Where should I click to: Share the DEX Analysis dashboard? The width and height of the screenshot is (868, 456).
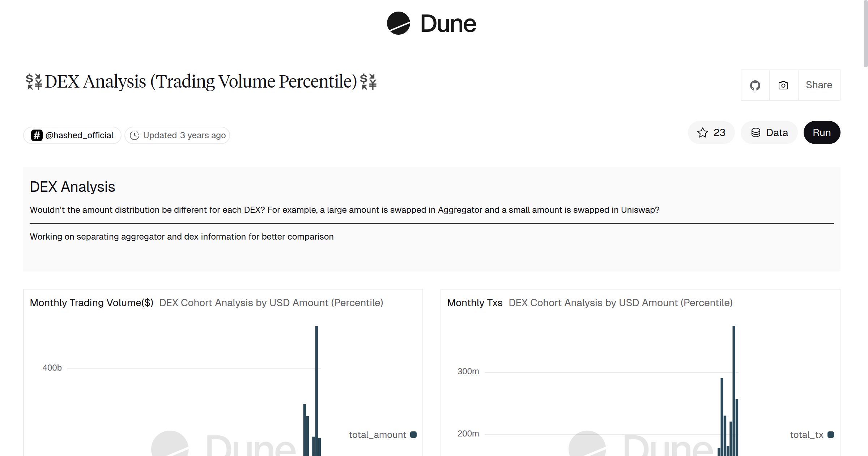tap(819, 85)
